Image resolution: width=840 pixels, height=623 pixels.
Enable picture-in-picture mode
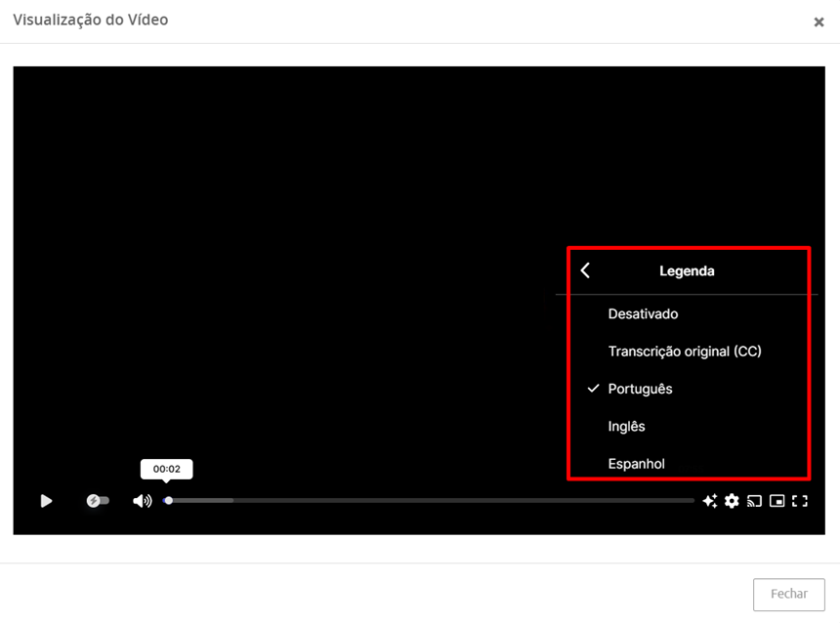click(x=777, y=501)
